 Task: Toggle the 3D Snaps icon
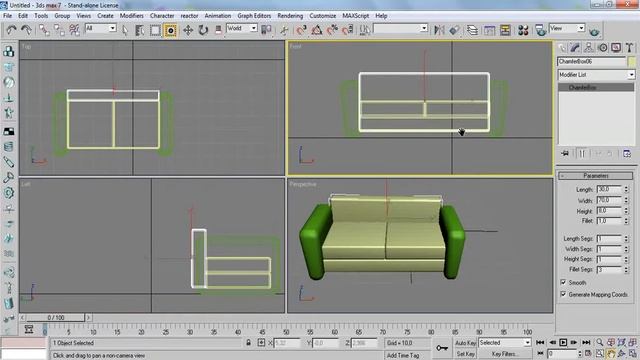tap(301, 30)
